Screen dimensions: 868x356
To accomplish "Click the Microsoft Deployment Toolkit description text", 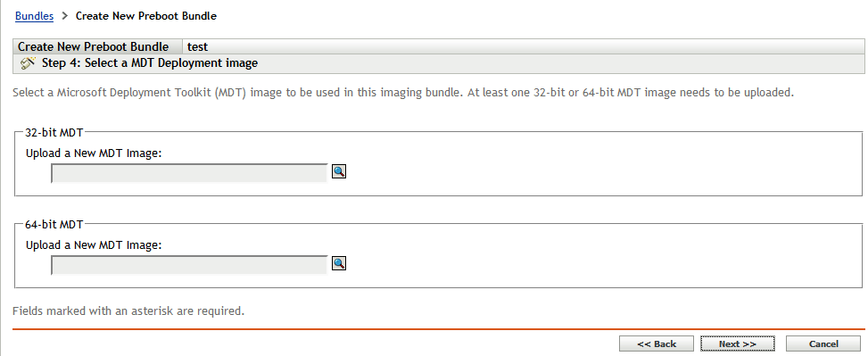I will click(403, 93).
